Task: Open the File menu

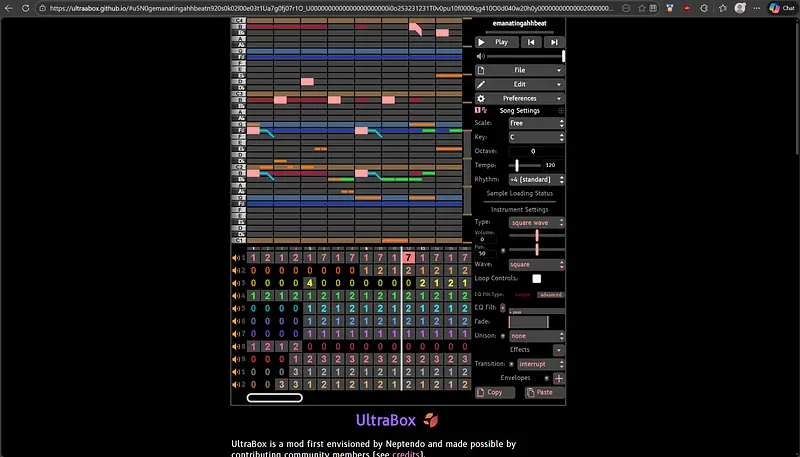Action: pos(520,71)
